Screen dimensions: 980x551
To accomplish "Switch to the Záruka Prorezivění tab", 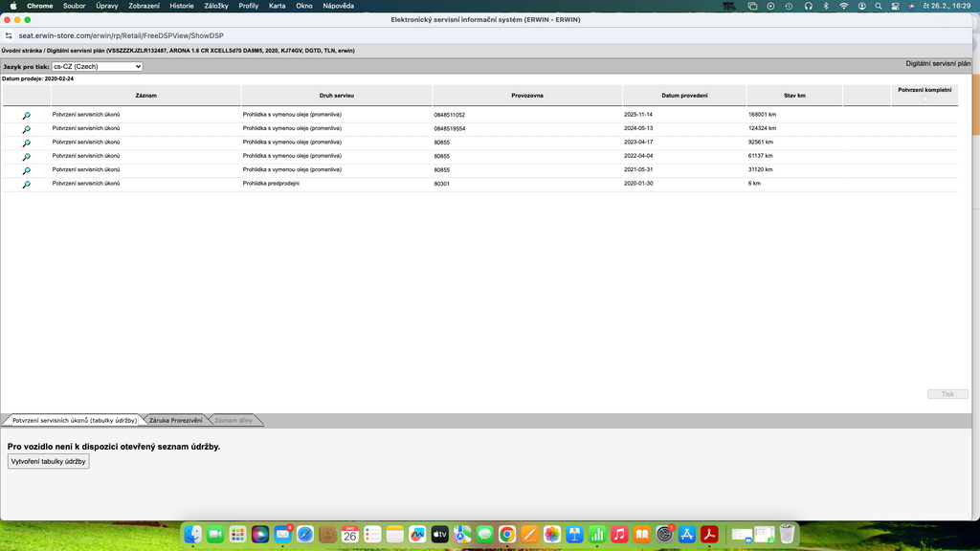I will point(175,420).
